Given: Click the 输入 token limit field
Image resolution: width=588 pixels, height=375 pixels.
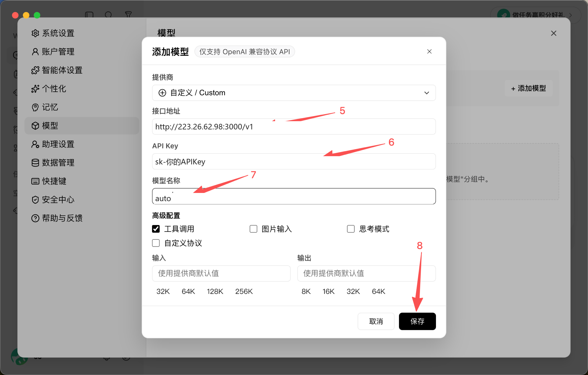Looking at the screenshot, I should 221,274.
